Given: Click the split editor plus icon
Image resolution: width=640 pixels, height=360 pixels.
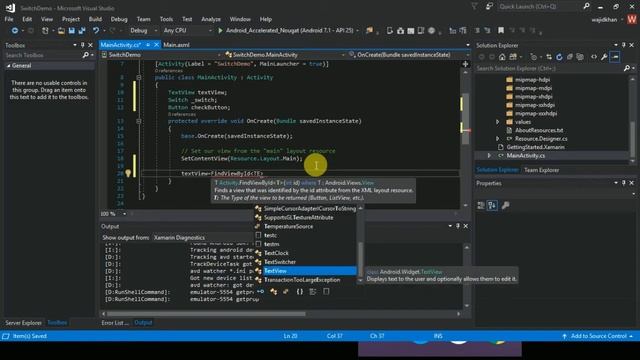Looking at the screenshot, I should point(465,64).
